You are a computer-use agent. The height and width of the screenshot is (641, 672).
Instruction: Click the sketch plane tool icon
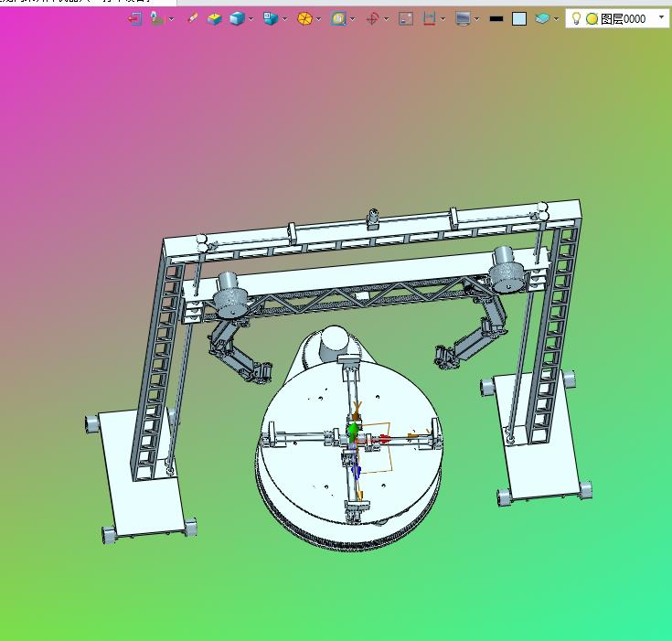tap(157, 18)
